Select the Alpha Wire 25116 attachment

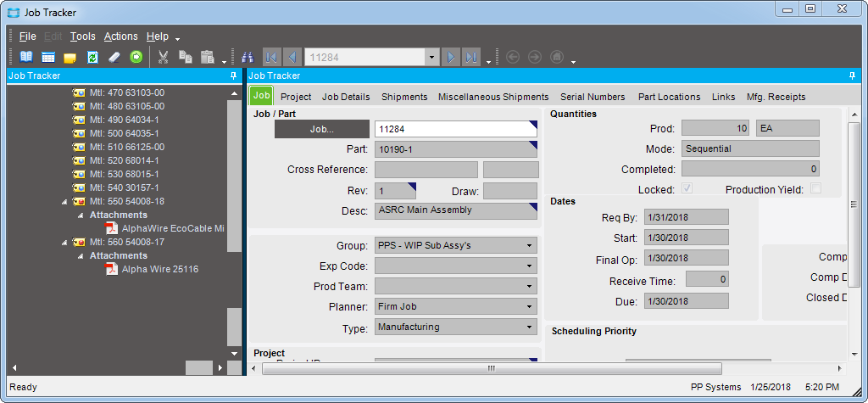pos(160,269)
